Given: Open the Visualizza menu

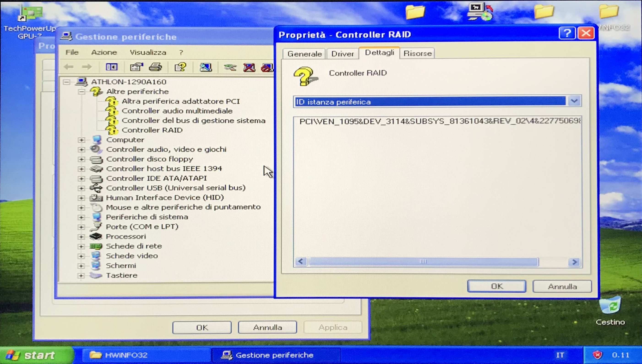Looking at the screenshot, I should (x=148, y=52).
